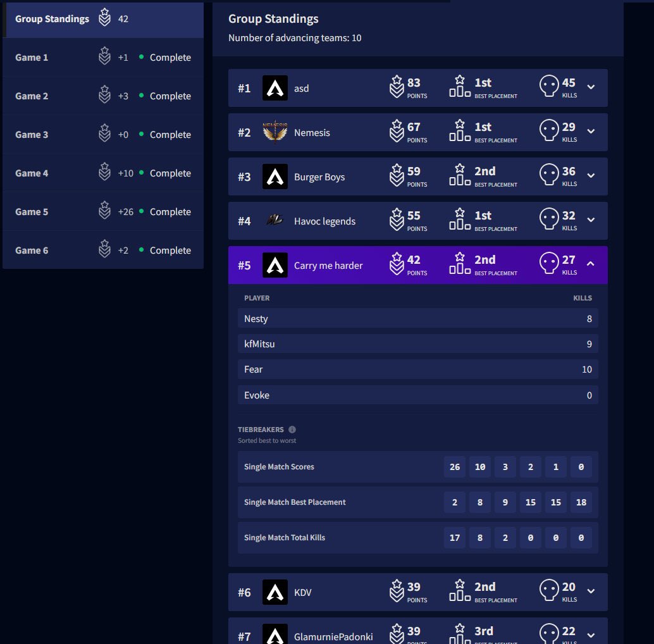Click the Group Standings sidebar badge icon
The height and width of the screenshot is (644, 654).
click(104, 18)
